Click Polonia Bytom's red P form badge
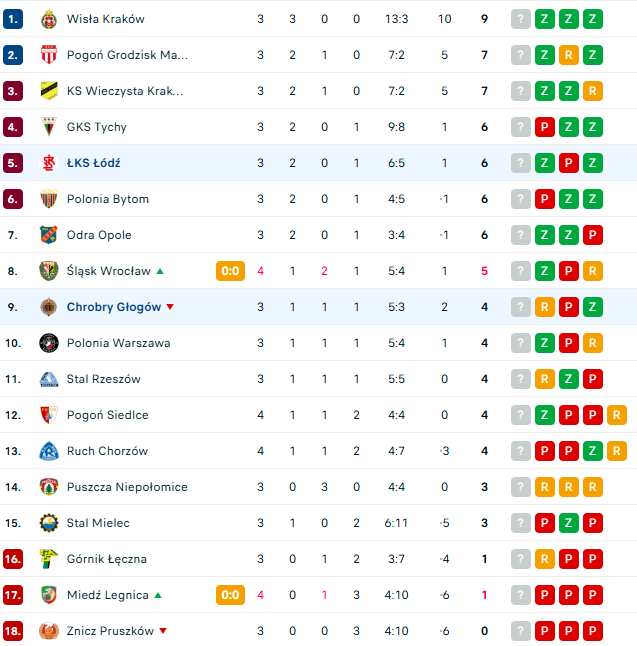Viewport: 637px width, 646px height. (545, 199)
